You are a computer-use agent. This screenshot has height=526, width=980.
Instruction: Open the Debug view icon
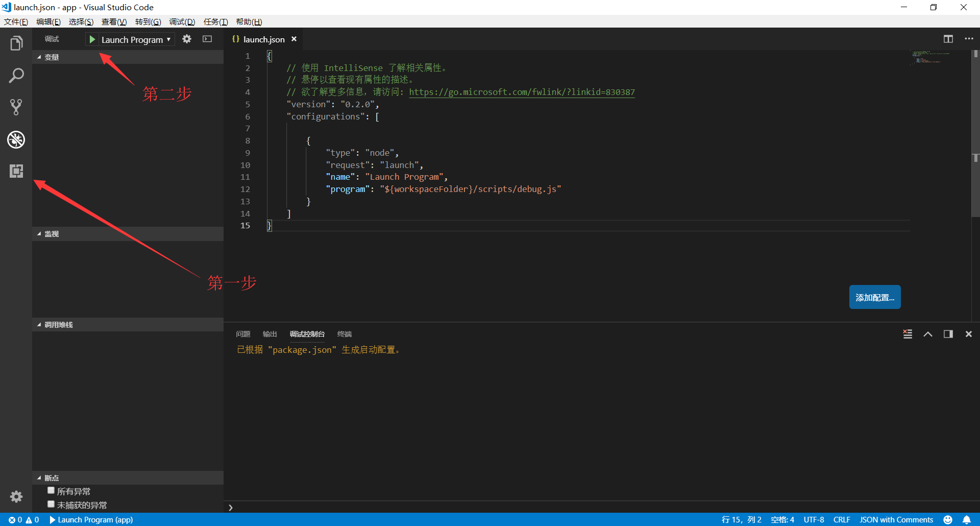click(16, 139)
